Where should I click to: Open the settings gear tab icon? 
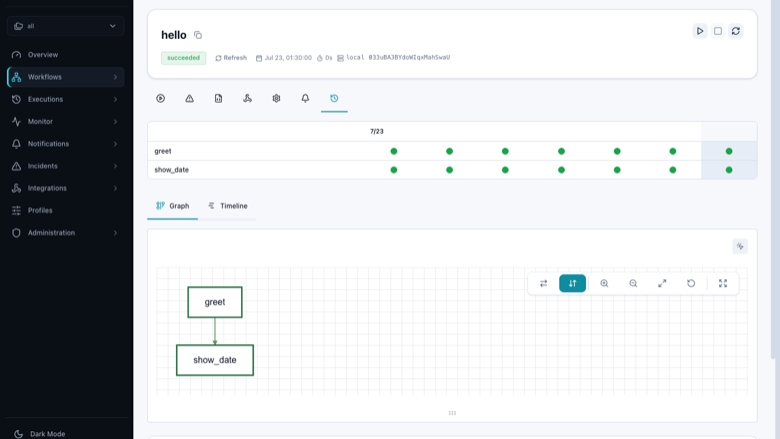click(x=276, y=98)
